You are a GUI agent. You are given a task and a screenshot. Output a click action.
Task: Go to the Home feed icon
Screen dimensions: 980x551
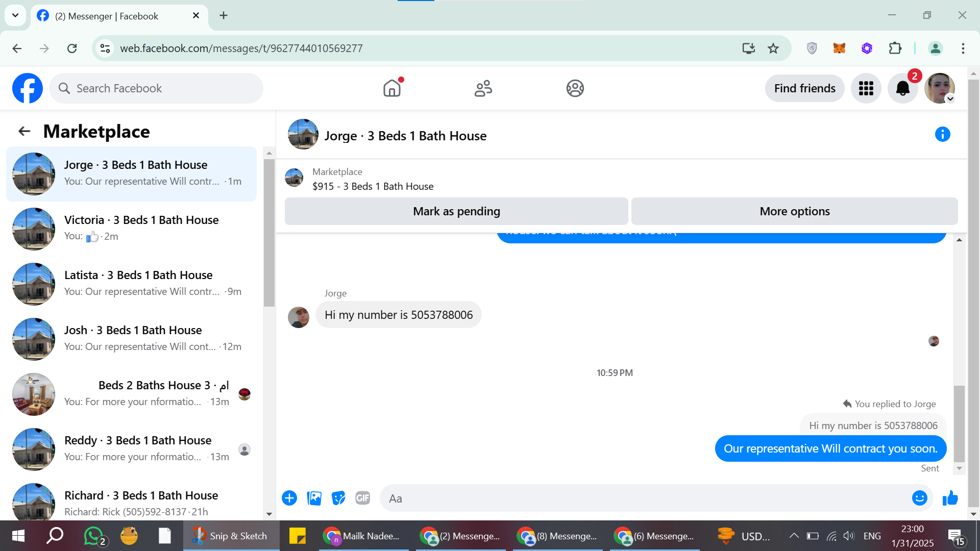pos(392,88)
